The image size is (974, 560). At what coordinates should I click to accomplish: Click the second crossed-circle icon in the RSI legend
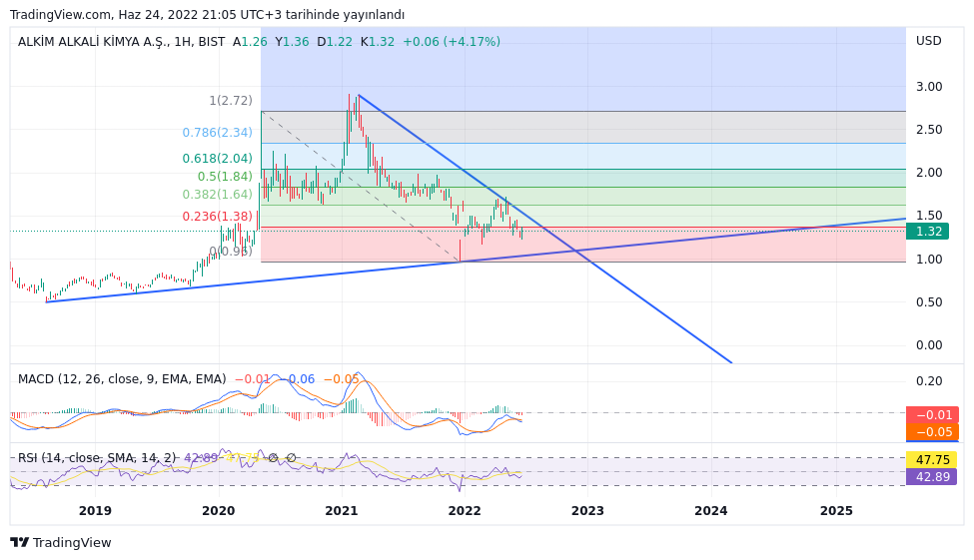pyautogui.click(x=291, y=458)
